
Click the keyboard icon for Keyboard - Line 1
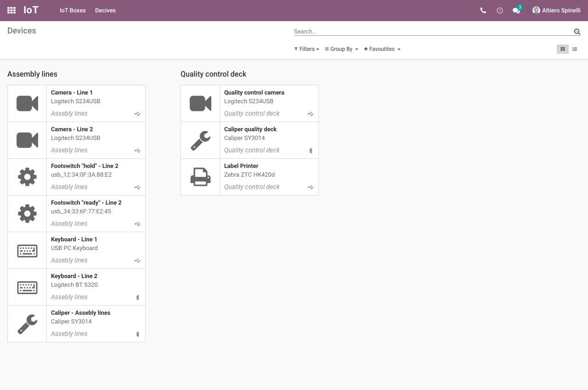pyautogui.click(x=27, y=250)
